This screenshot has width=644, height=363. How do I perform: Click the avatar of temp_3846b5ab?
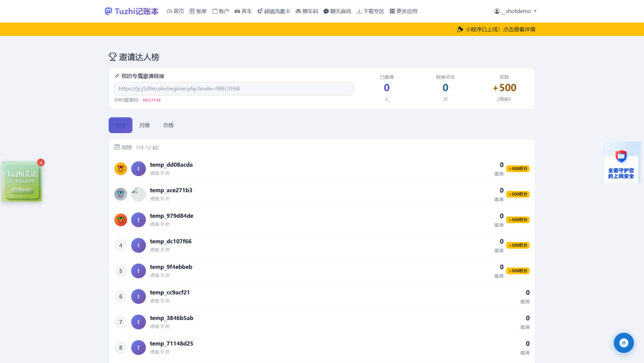[138, 322]
